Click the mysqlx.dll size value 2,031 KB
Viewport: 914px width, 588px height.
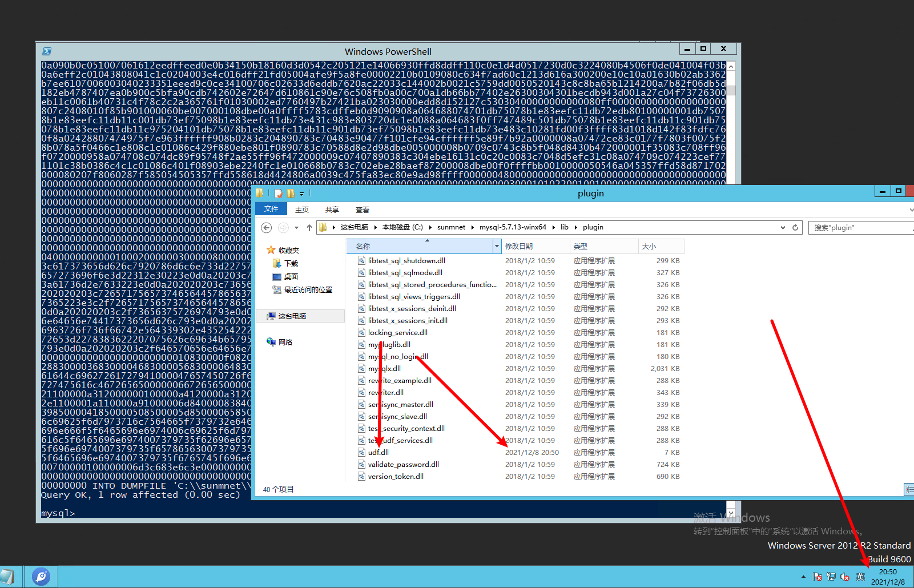665,368
